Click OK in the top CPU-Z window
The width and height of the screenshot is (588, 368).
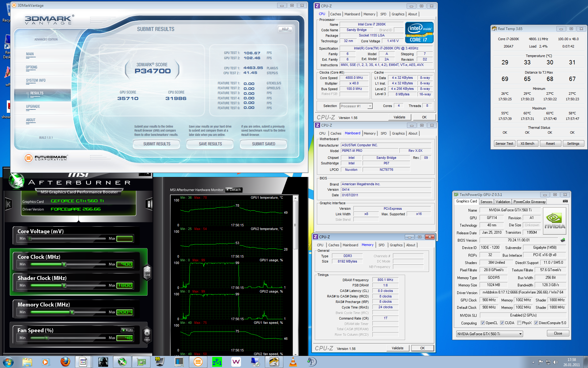point(424,117)
